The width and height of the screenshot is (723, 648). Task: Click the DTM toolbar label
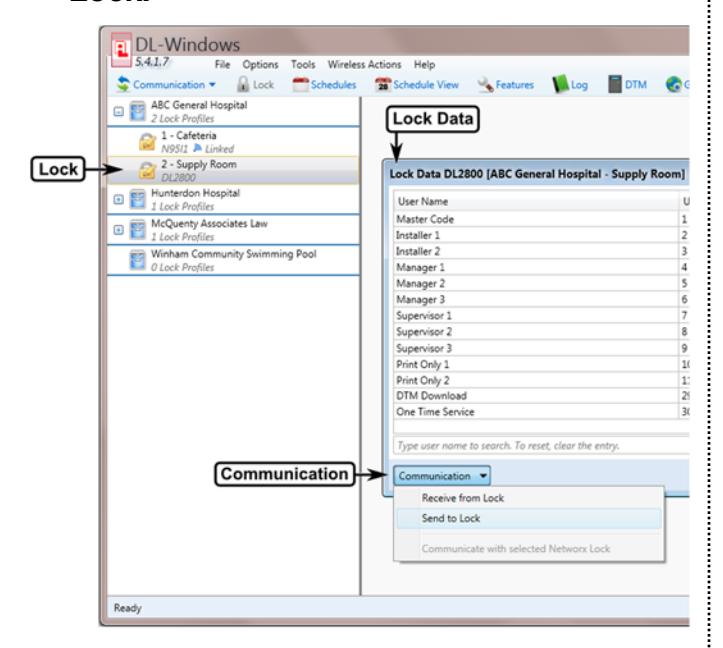(636, 85)
